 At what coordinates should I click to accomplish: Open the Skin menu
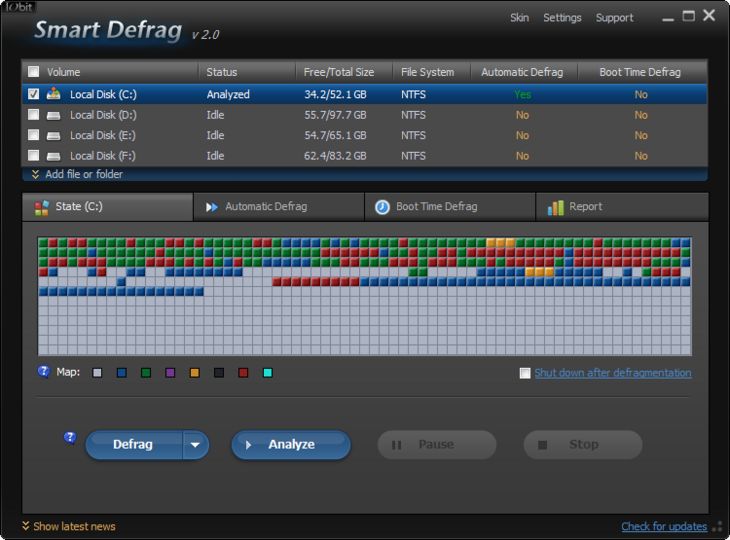(x=519, y=18)
